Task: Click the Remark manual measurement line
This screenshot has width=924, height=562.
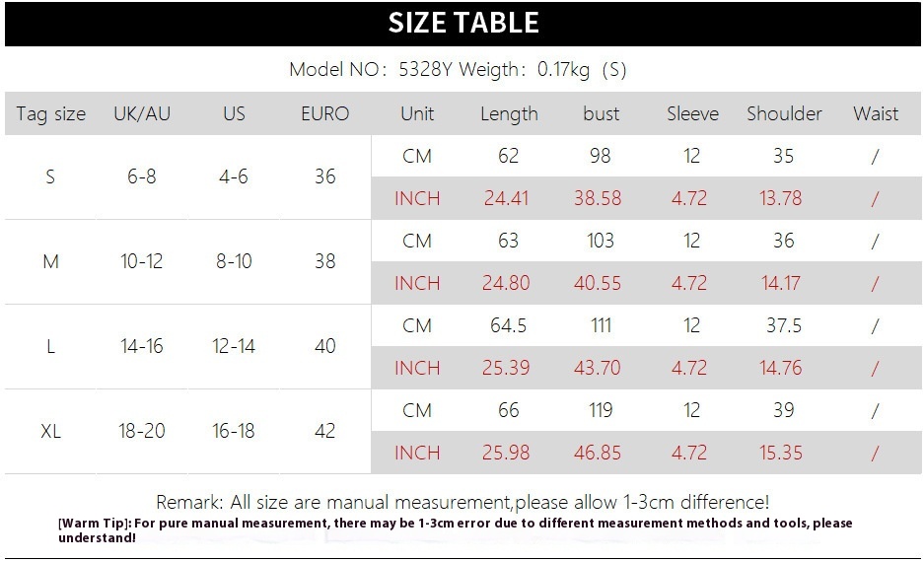Action: pos(462,502)
